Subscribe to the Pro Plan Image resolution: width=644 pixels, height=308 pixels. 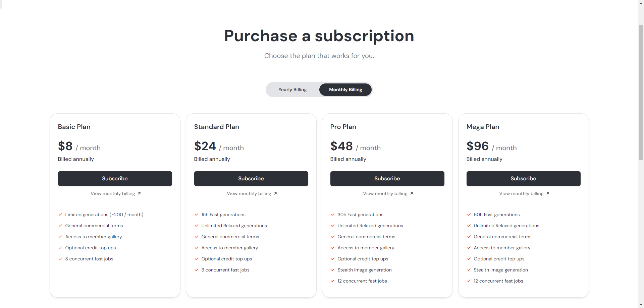387,179
